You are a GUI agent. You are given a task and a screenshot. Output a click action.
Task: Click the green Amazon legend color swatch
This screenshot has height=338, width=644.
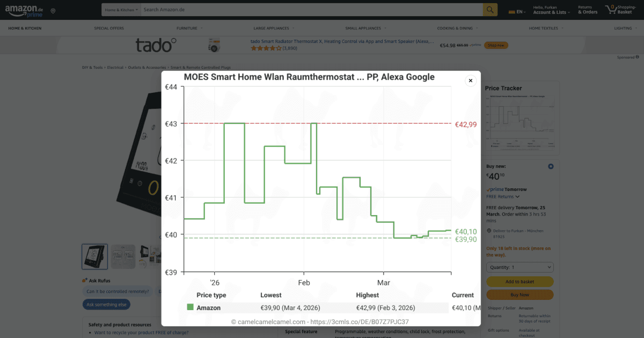tap(190, 307)
